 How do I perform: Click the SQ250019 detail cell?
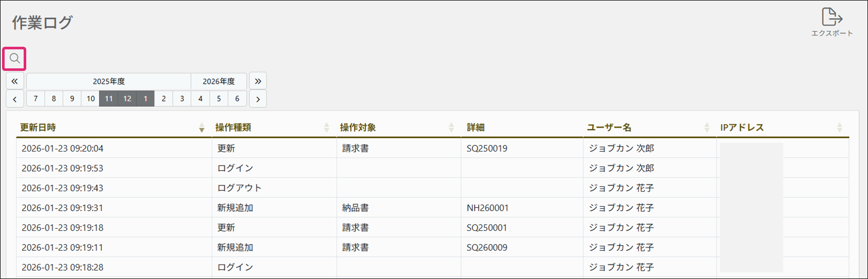[x=487, y=148]
